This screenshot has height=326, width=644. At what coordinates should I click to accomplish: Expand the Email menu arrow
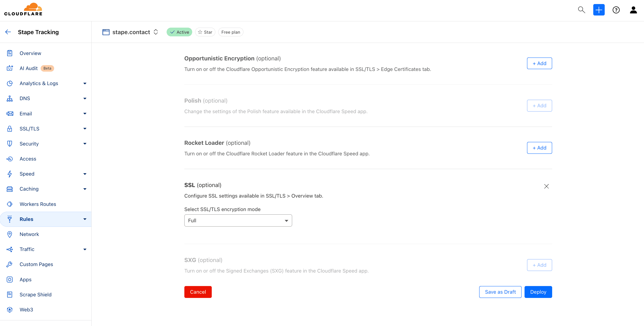tap(85, 114)
